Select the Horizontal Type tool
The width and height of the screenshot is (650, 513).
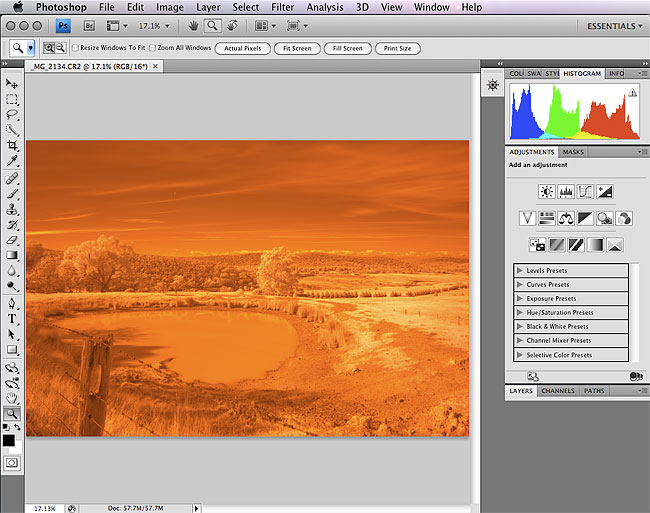(x=12, y=318)
